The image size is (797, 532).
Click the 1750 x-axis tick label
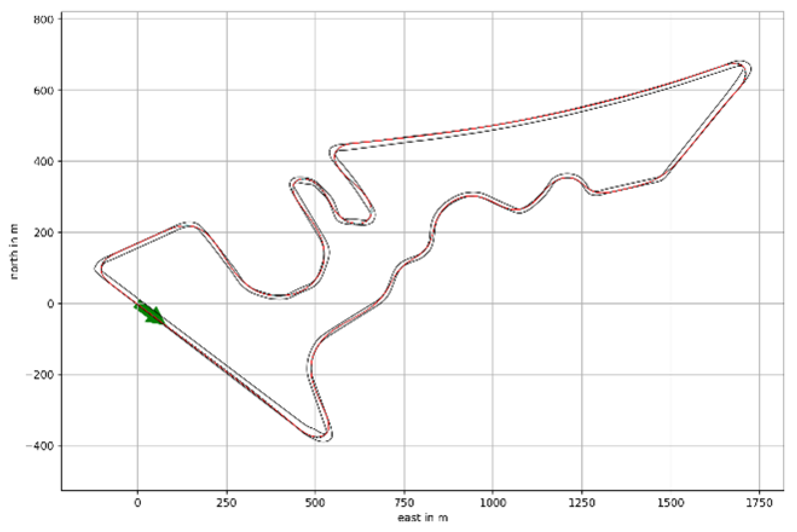[759, 503]
